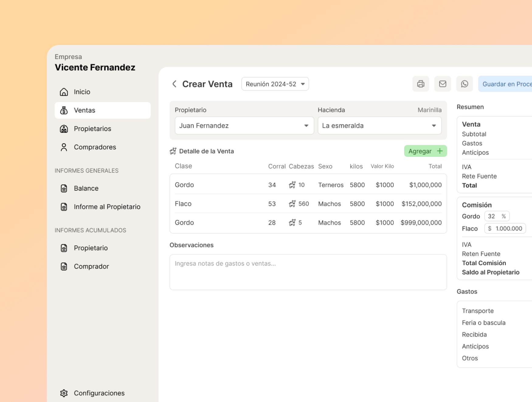Open Inicio in the sidebar
The width and height of the screenshot is (532, 402).
tap(103, 92)
